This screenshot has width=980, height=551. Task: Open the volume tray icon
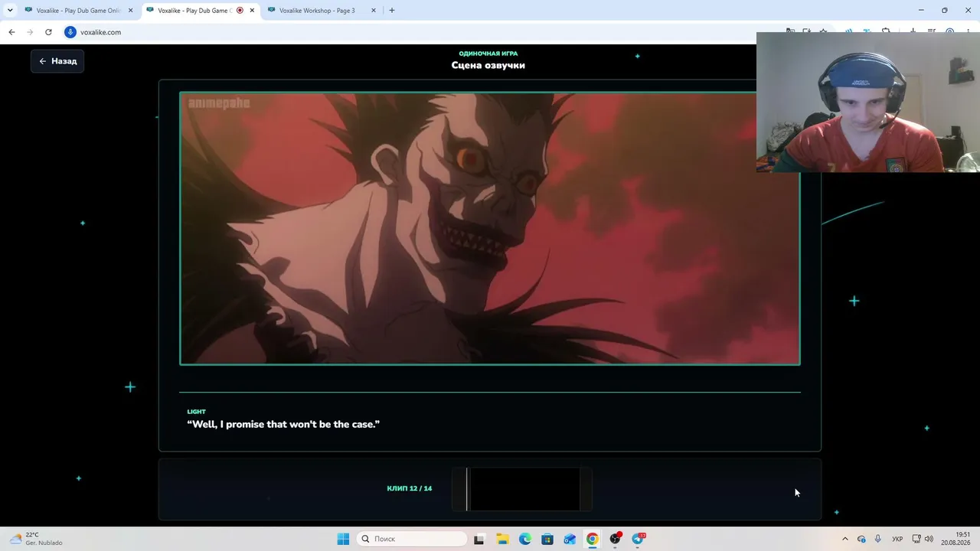[929, 539]
